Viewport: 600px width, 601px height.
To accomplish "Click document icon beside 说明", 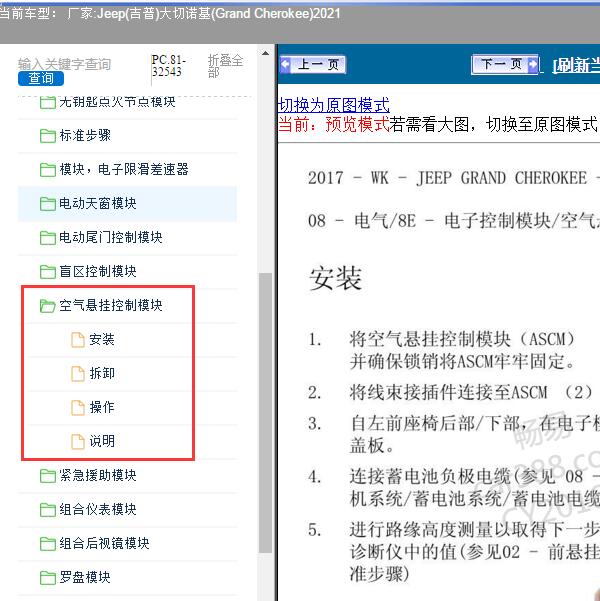I will pos(78,442).
